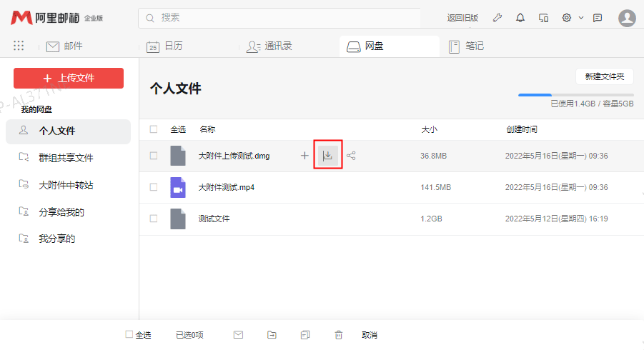The image size is (644, 350).
Task: Click the 大小 column header
Action: 429,129
